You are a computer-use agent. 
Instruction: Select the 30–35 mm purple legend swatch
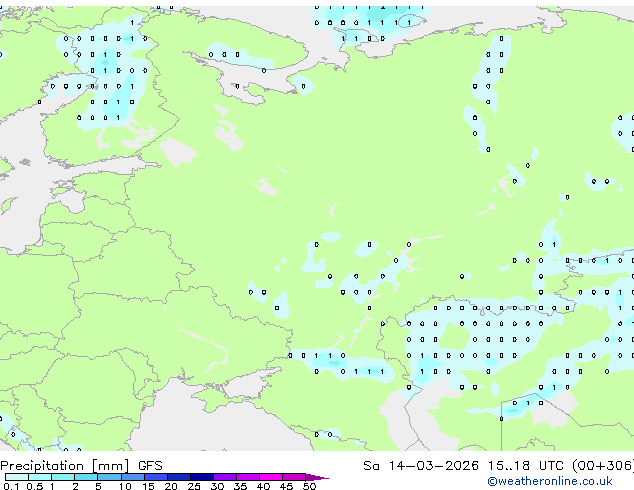[225, 477]
